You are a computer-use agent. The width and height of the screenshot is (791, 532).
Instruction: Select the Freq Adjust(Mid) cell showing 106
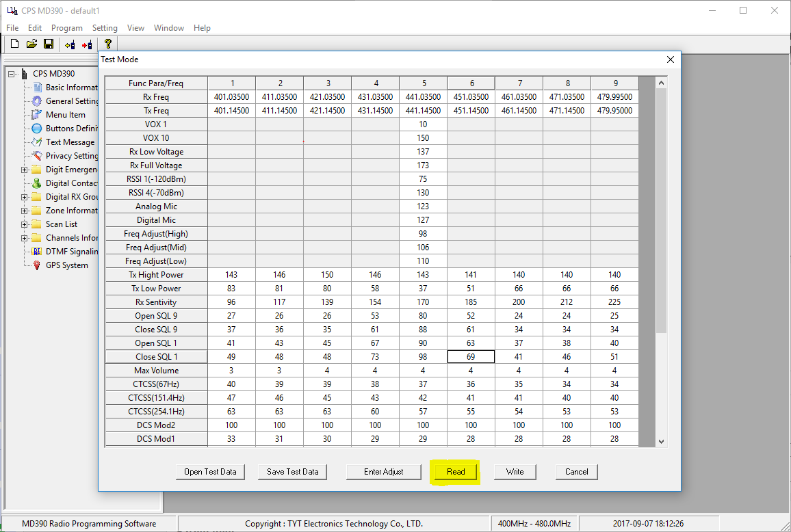[x=423, y=247]
